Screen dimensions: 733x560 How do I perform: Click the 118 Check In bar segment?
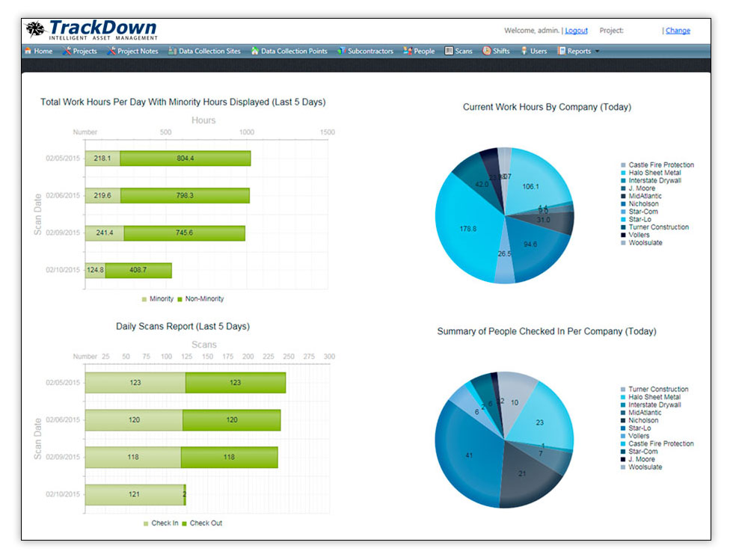coord(133,457)
